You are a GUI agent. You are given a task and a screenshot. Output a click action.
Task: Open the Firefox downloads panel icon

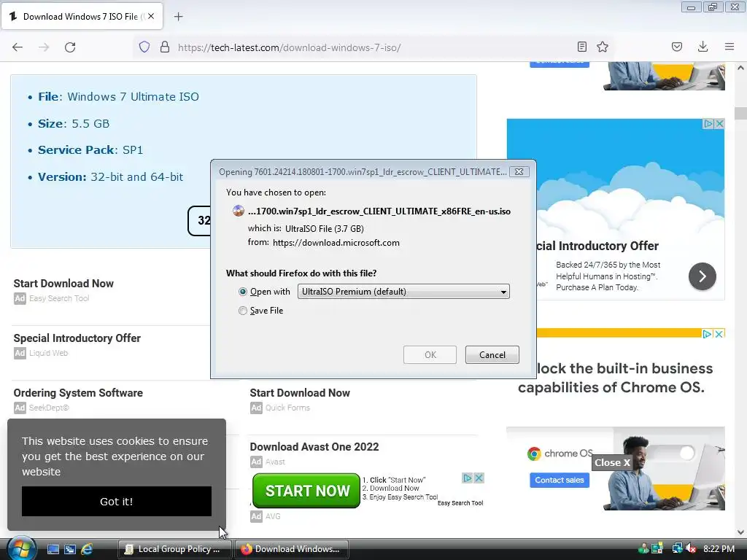tap(703, 47)
